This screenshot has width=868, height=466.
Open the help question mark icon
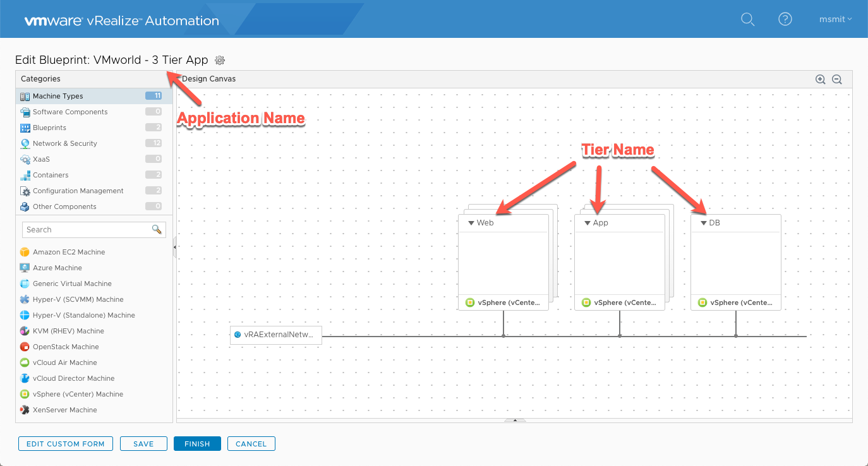coord(785,19)
